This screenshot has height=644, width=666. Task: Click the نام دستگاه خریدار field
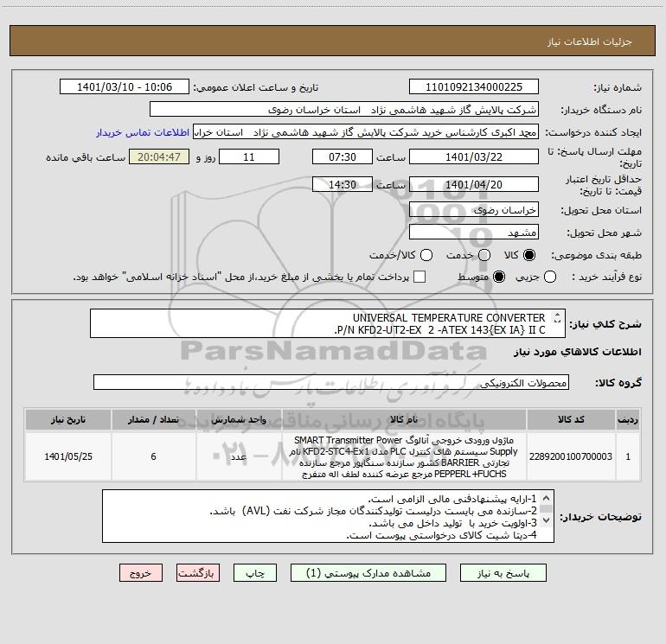[344, 110]
